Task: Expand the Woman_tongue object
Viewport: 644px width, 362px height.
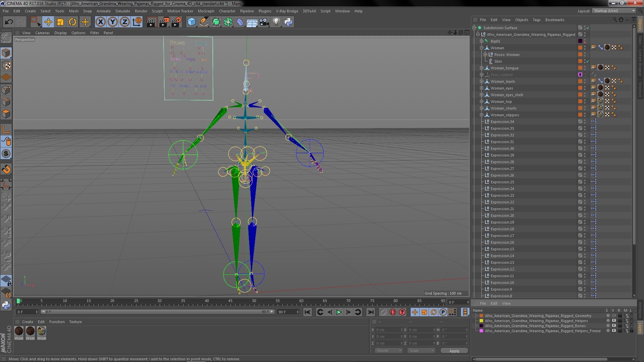Action: (482, 68)
